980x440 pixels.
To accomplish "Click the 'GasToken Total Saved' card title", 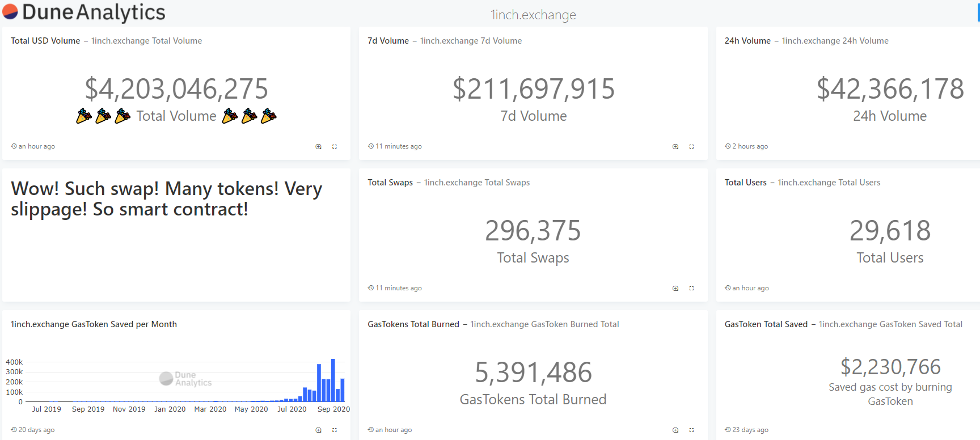I will point(766,324).
